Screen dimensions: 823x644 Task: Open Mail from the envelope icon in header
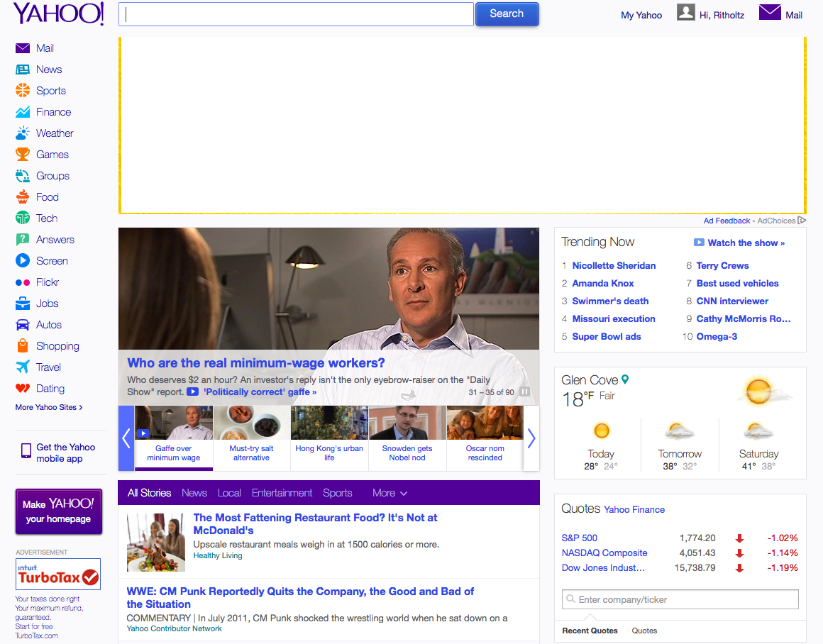pos(770,13)
